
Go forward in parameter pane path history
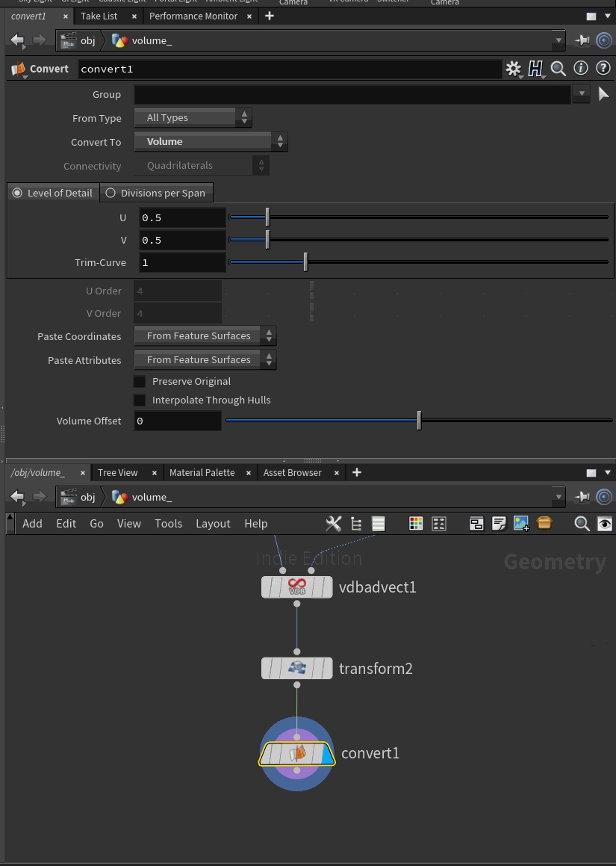39,40
